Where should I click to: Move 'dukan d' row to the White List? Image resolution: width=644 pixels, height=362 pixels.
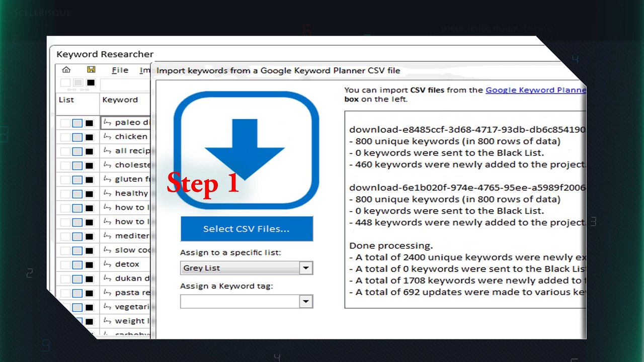(65, 279)
